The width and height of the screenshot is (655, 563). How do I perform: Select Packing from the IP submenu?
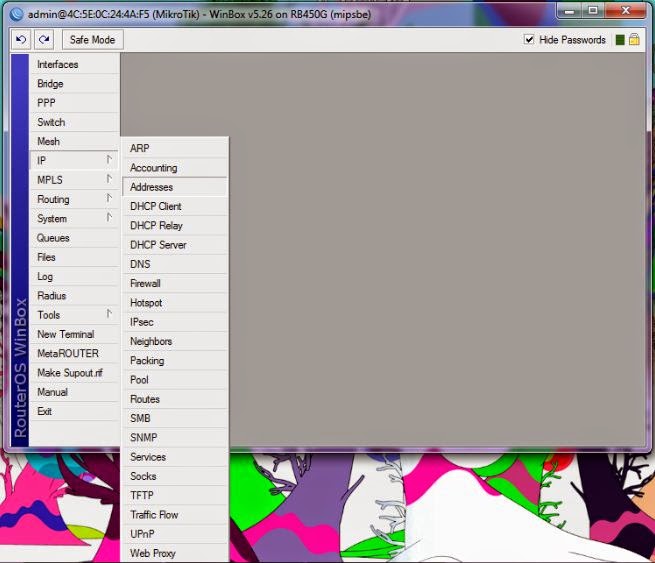[x=175, y=360]
